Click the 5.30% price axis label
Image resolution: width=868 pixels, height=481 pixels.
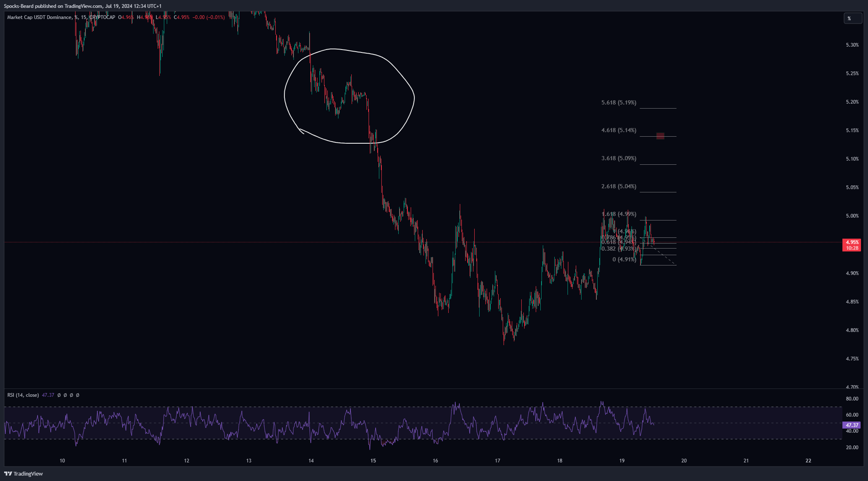(x=852, y=45)
